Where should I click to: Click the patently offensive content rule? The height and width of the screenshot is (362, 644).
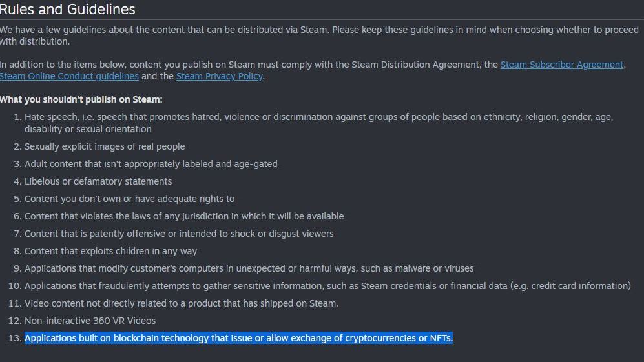(179, 234)
